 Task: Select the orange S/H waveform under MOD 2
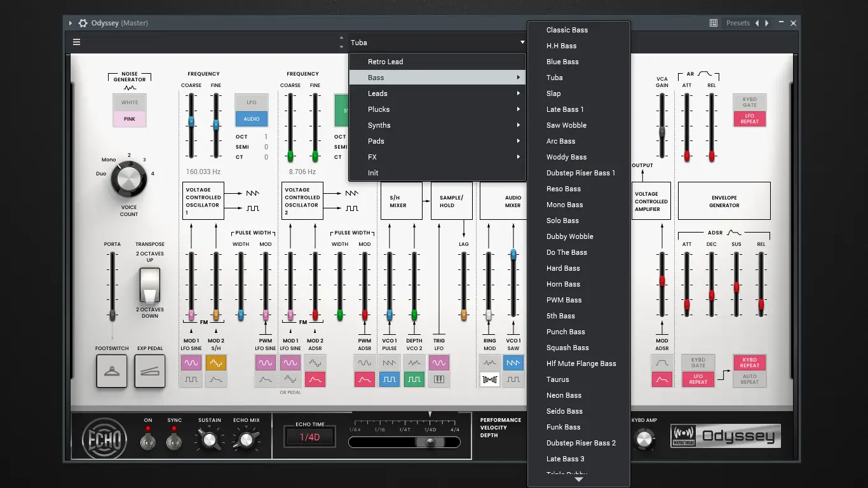(216, 363)
